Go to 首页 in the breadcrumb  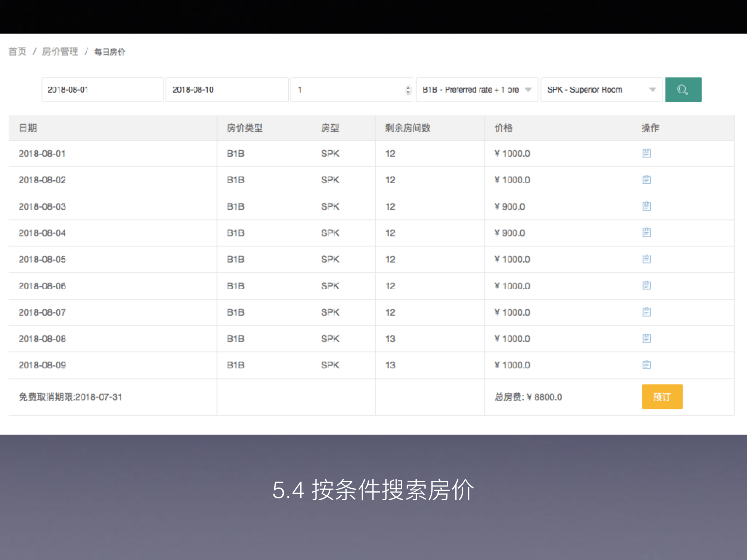pos(18,52)
